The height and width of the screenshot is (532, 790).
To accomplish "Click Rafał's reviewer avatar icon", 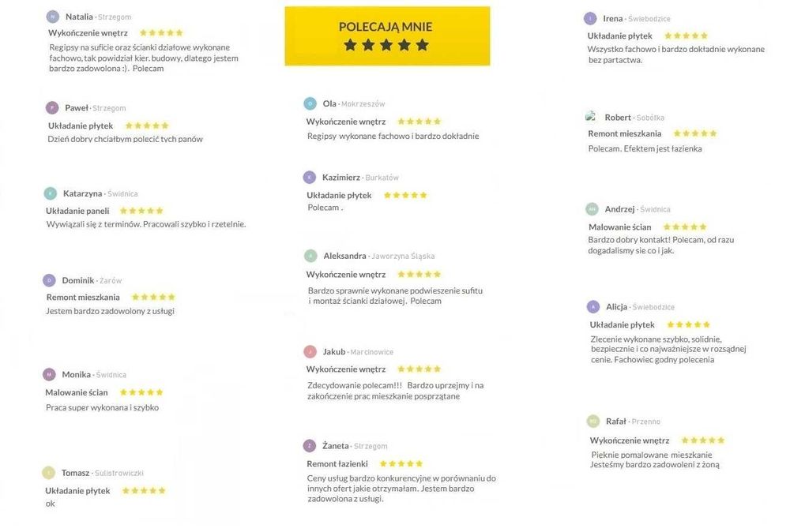I will pyautogui.click(x=593, y=421).
